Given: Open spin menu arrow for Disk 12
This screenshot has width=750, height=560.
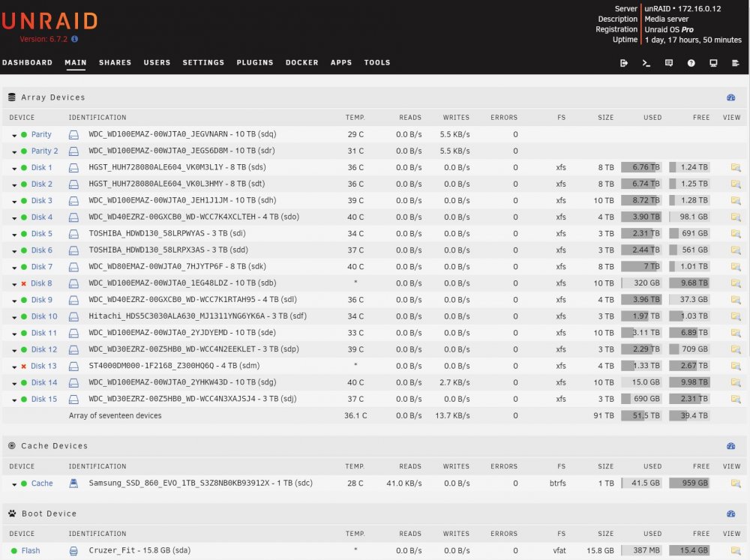Looking at the screenshot, I should click(x=14, y=351).
